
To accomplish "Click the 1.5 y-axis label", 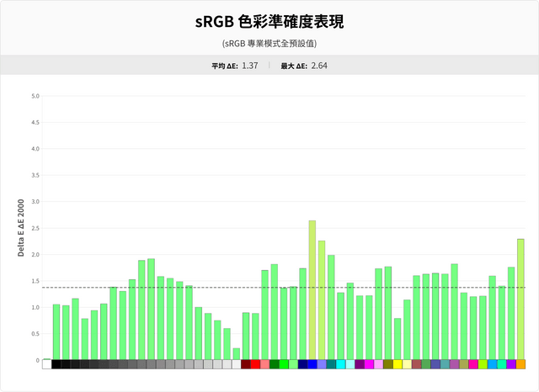I will click(x=35, y=281).
